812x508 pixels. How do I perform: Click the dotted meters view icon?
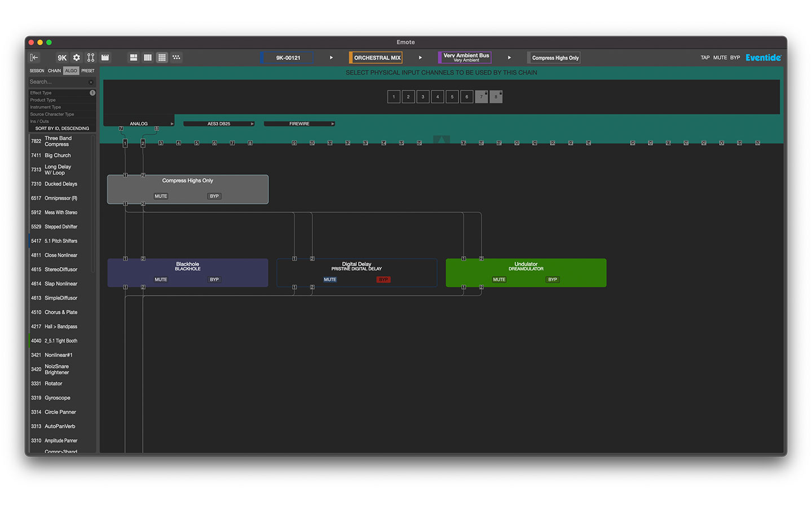point(176,58)
